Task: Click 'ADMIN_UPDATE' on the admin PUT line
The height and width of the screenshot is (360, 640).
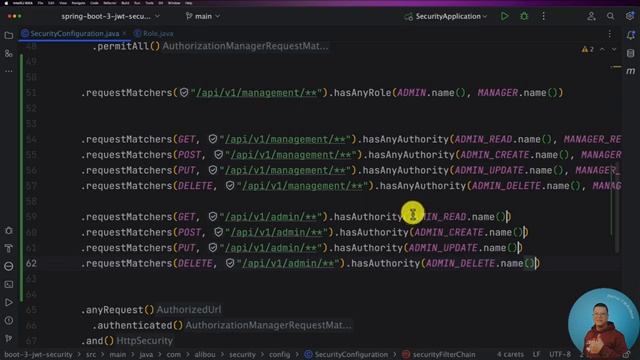Action: (443, 248)
